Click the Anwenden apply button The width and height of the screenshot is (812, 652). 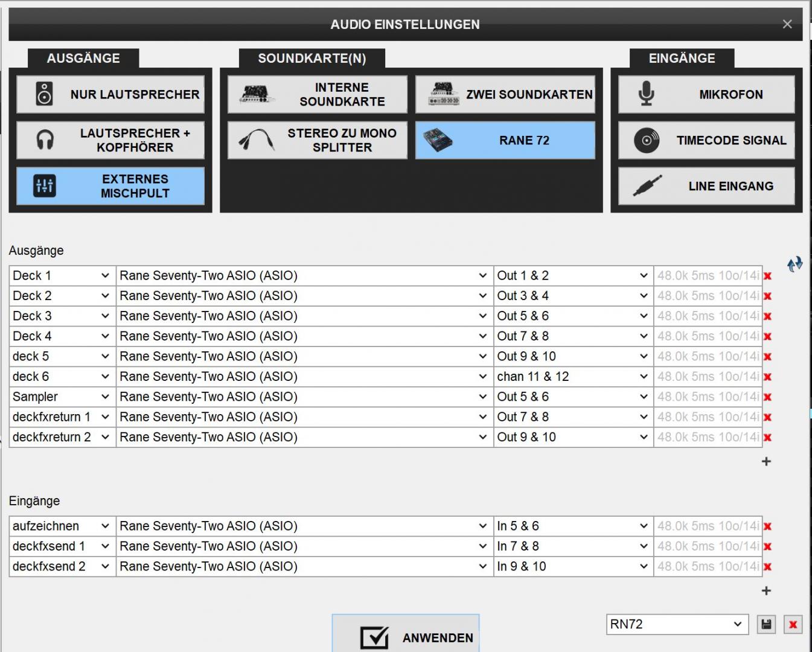click(x=406, y=633)
